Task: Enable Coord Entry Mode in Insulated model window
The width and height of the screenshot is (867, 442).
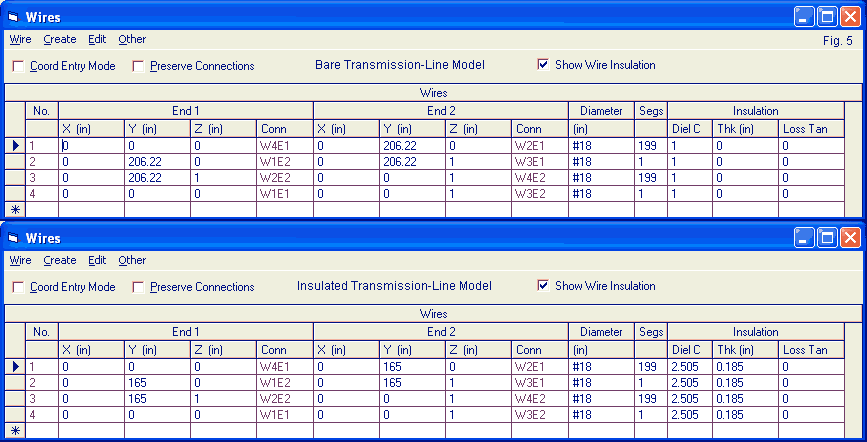Action: 19,287
